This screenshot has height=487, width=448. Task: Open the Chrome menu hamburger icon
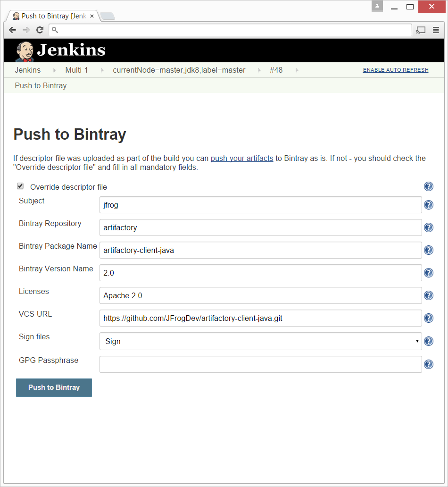436,30
